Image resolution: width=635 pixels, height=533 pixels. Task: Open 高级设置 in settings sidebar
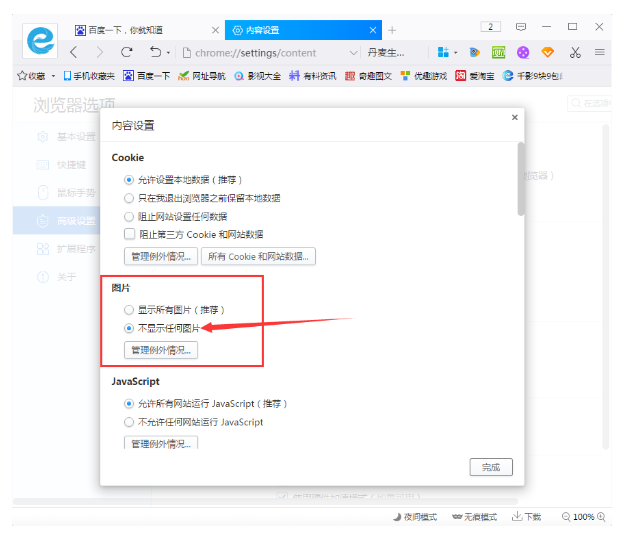click(57, 221)
